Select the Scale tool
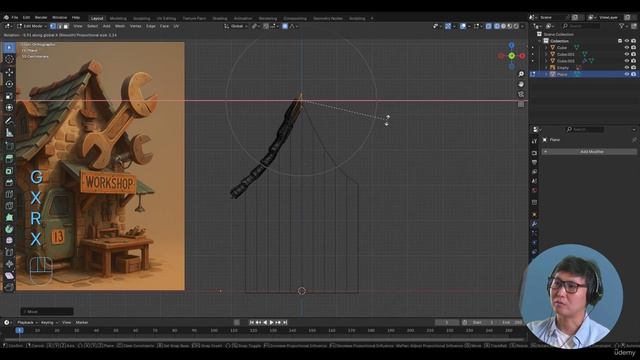This screenshot has height=360, width=640. click(9, 96)
